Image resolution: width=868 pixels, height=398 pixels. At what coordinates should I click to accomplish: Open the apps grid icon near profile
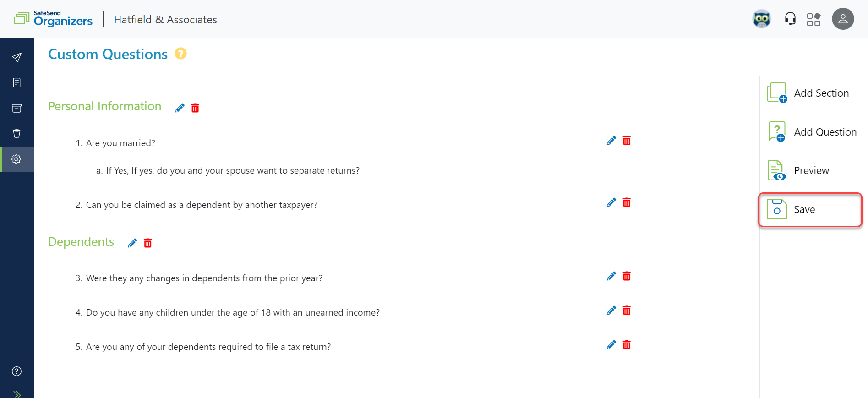[814, 19]
